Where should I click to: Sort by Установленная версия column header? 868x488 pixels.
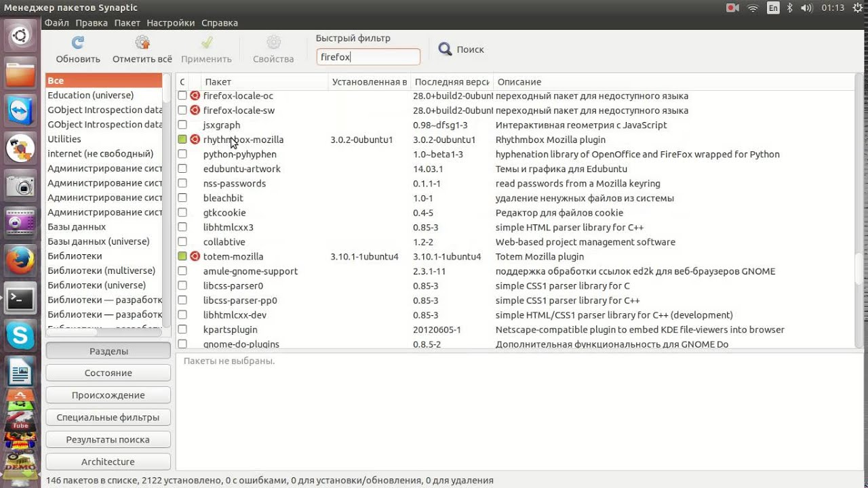pos(370,81)
